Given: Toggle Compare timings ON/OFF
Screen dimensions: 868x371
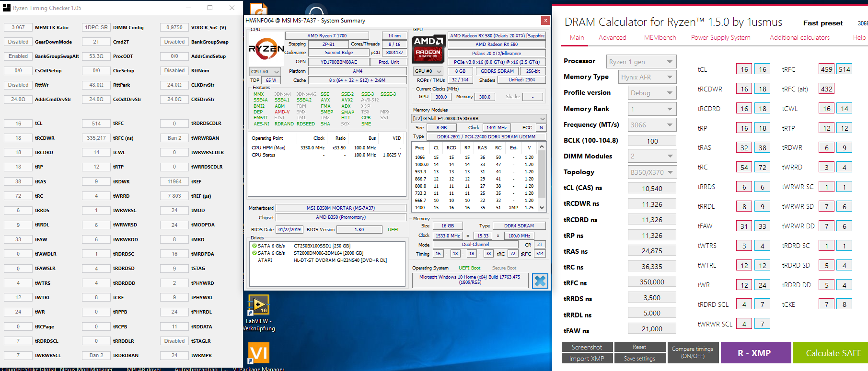Looking at the screenshot, I should (693, 353).
